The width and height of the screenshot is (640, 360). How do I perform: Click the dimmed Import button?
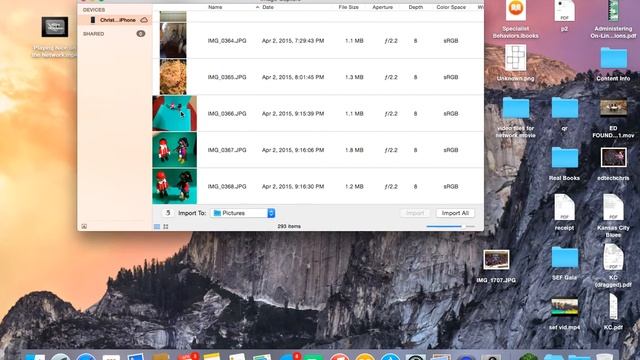pyautogui.click(x=415, y=213)
